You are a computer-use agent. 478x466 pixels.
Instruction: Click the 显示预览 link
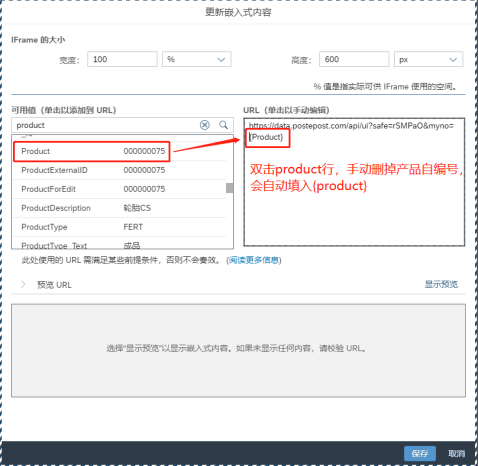click(x=441, y=284)
